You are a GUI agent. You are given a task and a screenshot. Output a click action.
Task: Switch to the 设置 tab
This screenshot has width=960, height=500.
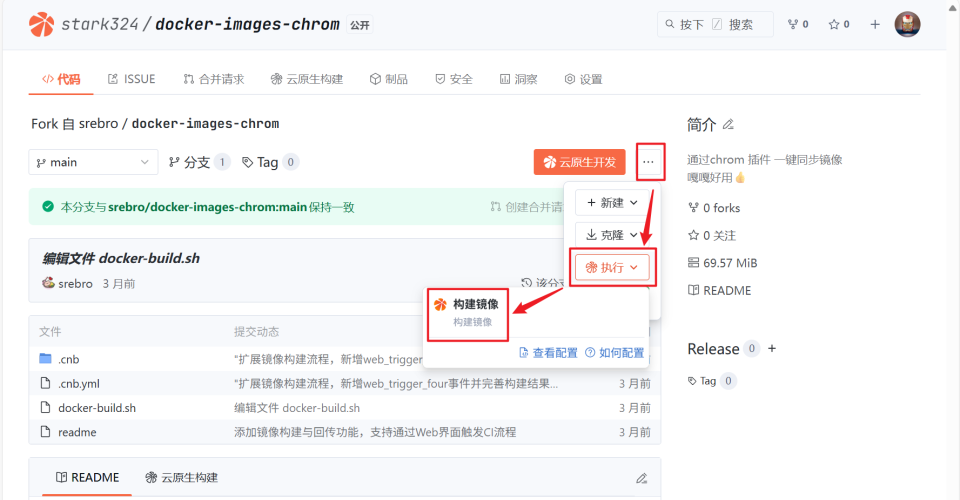click(583, 79)
